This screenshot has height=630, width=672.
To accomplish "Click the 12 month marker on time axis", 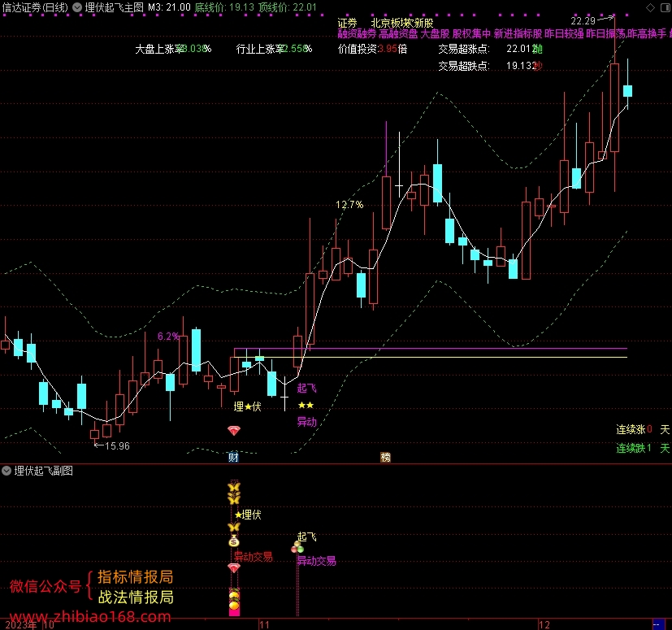I will coord(544,624).
